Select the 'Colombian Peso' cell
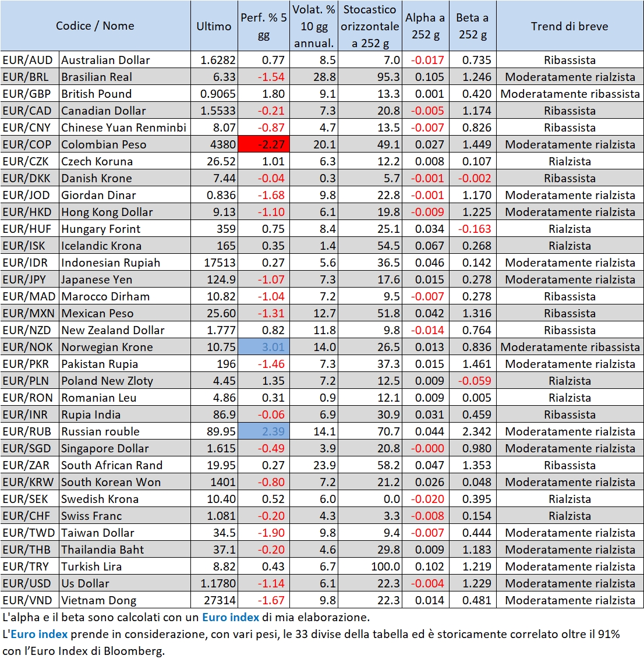Image resolution: width=644 pixels, height=659 pixels. (x=125, y=144)
